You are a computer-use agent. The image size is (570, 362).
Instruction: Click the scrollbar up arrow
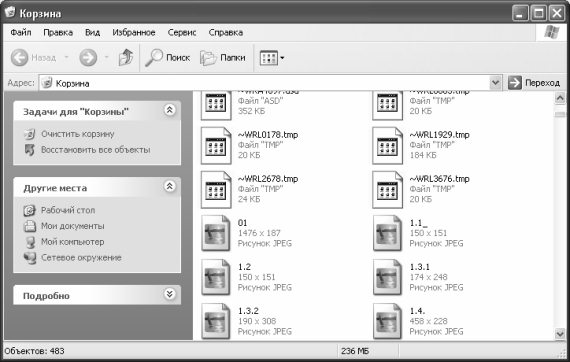pos(560,98)
